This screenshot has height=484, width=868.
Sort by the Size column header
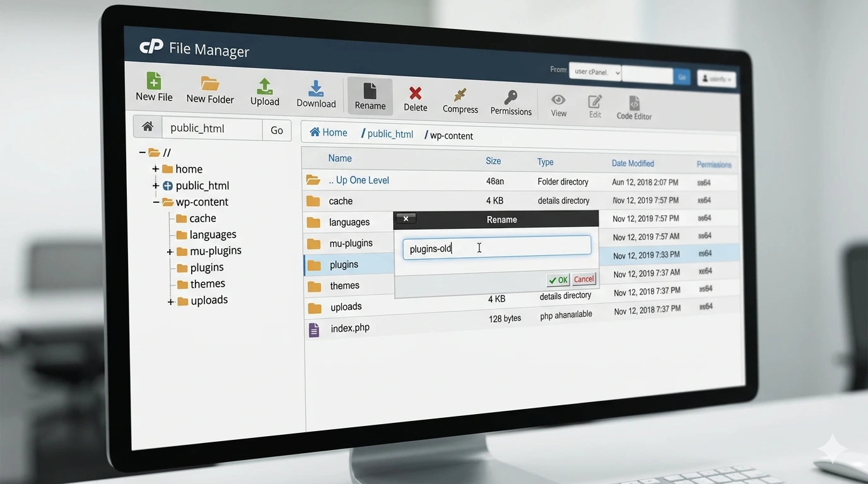(493, 161)
